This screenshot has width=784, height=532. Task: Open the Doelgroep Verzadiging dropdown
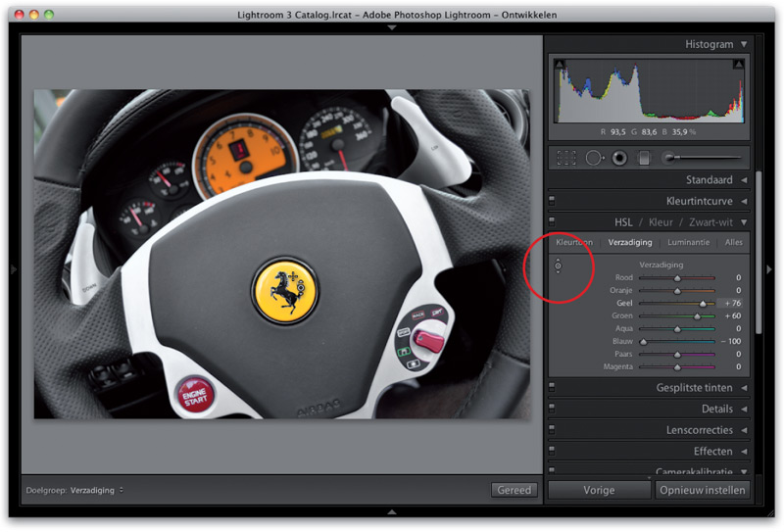[96, 490]
